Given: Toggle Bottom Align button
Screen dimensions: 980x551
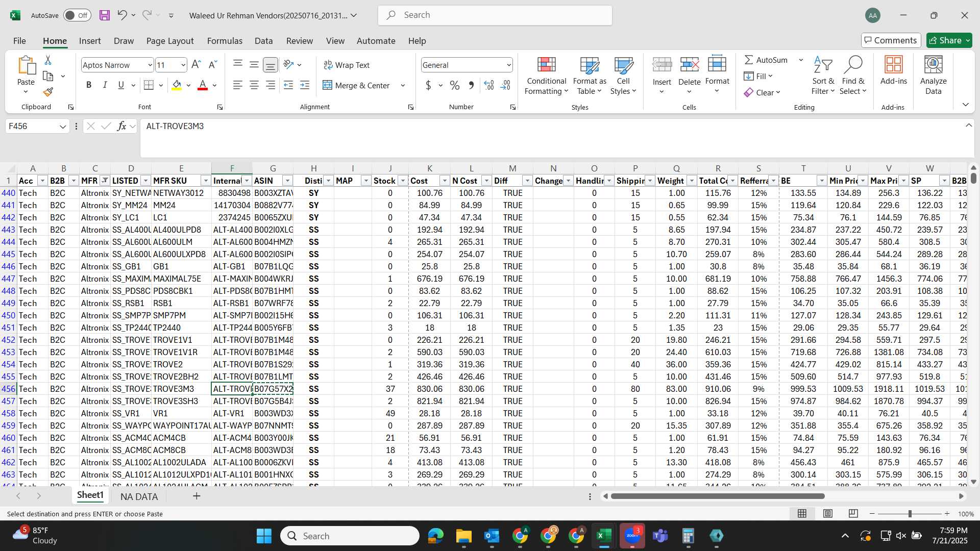Looking at the screenshot, I should (271, 65).
